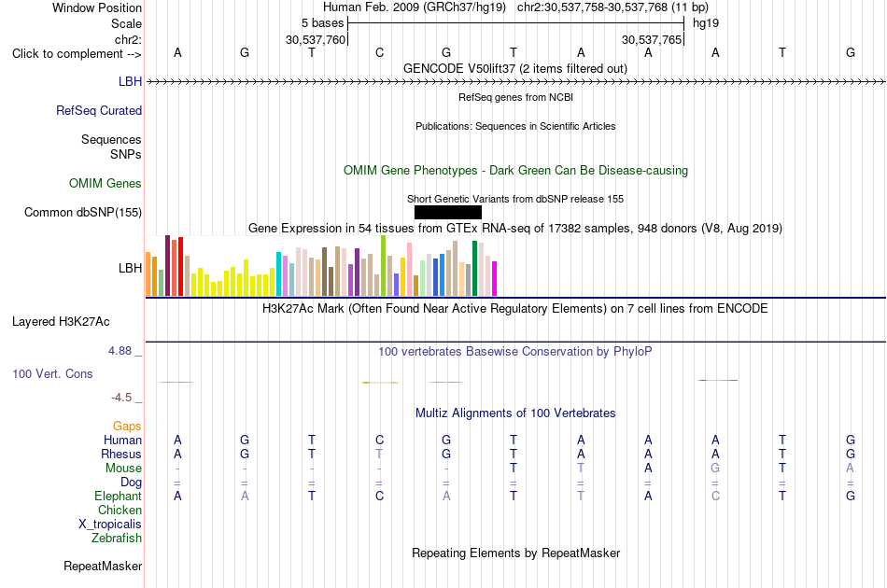Viewport: 887px width, 588px height.
Task: Open the LBH gene label of the GENCODE track
Action: click(130, 81)
